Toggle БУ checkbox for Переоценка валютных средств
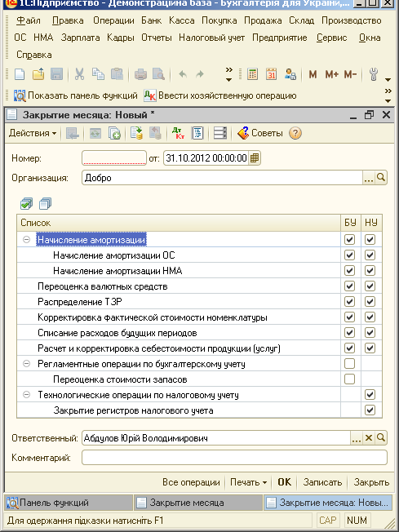This screenshot has width=399, height=532. coord(349,286)
